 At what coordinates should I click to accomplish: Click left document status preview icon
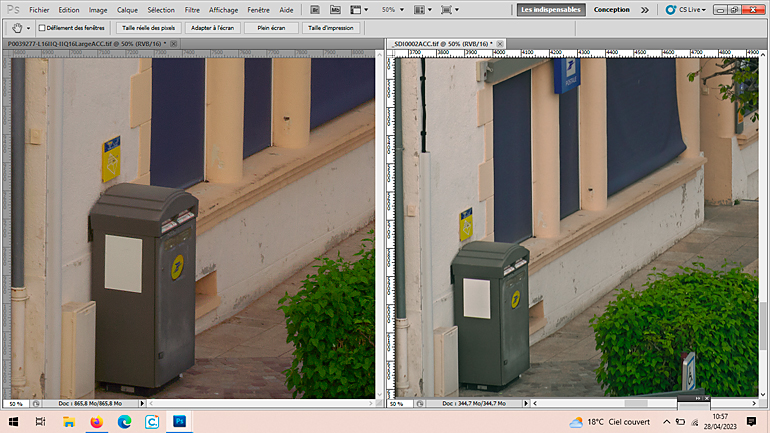36,404
